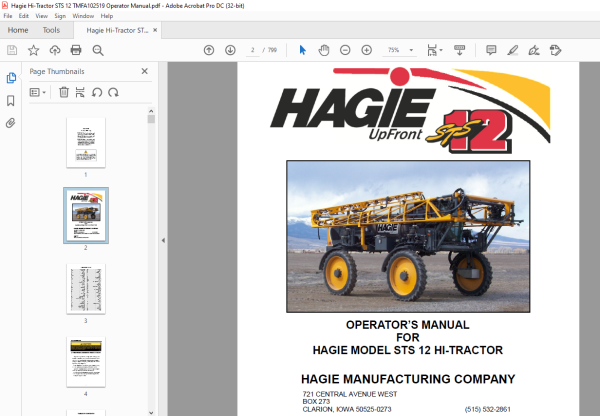Open the Attachments paperclip icon
Screen dimensions: 600x416
(x=11, y=123)
